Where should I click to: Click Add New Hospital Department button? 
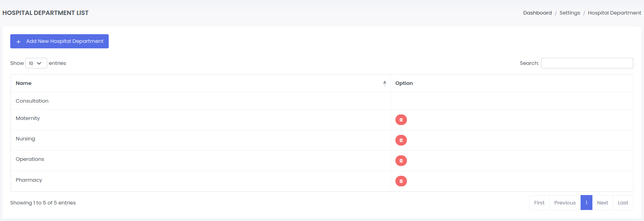coord(59,41)
